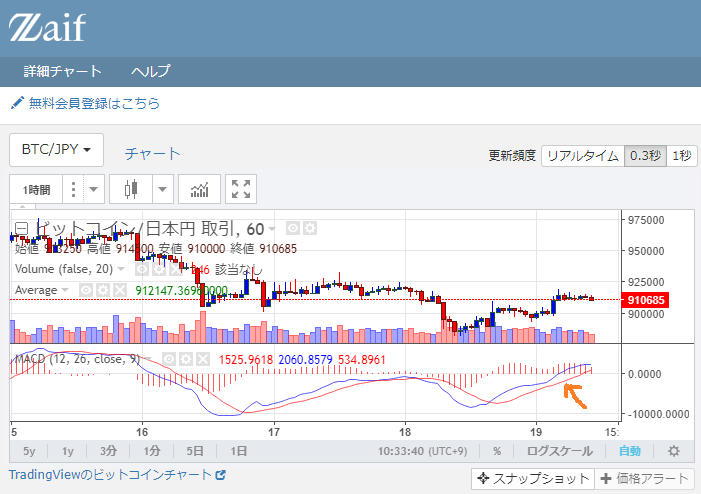Open 詳細チャート menu item
This screenshot has width=701, height=494.
pos(62,71)
